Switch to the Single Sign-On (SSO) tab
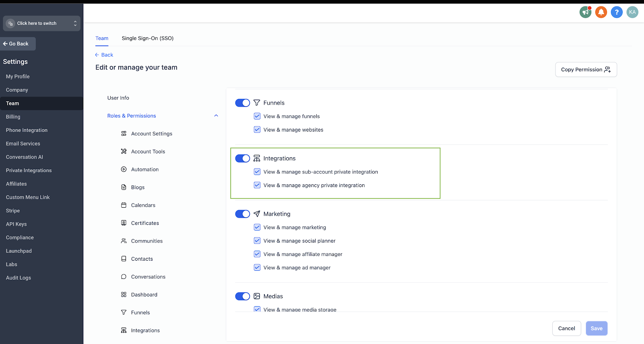644x344 pixels. [x=148, y=38]
